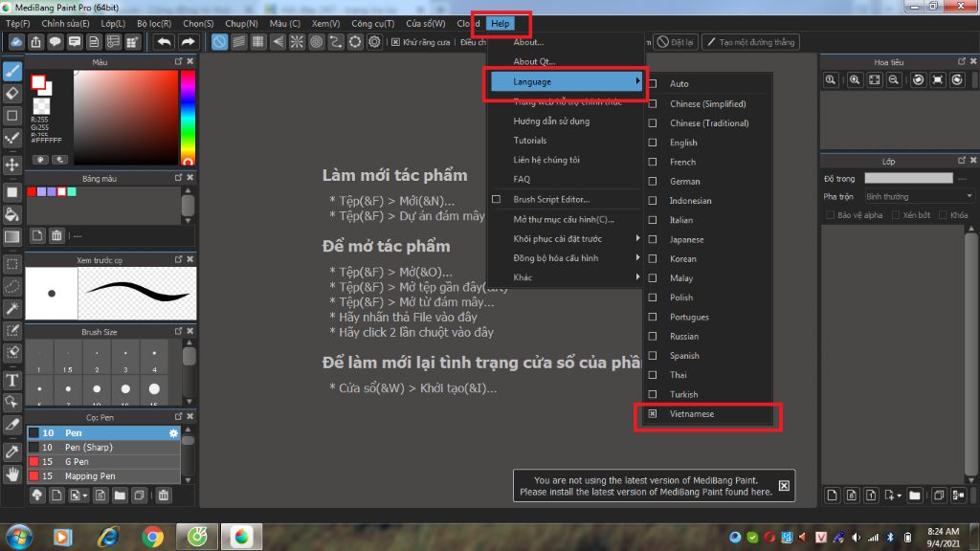Select the Eraser tool

pos(11,94)
